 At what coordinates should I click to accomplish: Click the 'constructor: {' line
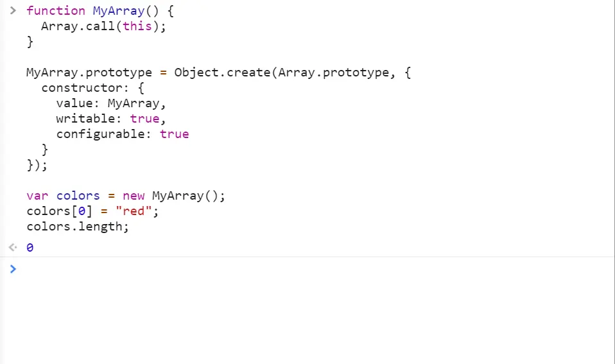coord(92,88)
